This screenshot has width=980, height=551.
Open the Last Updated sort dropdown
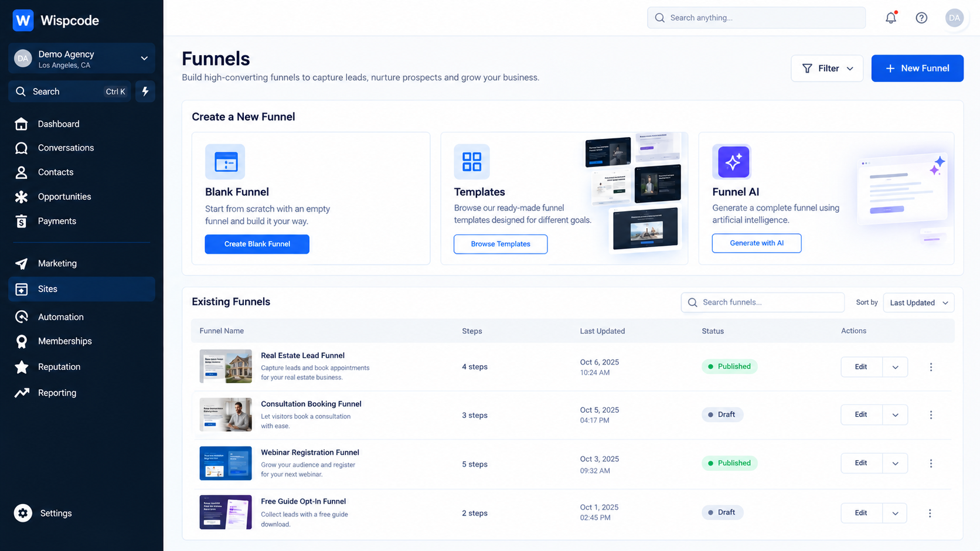click(918, 302)
